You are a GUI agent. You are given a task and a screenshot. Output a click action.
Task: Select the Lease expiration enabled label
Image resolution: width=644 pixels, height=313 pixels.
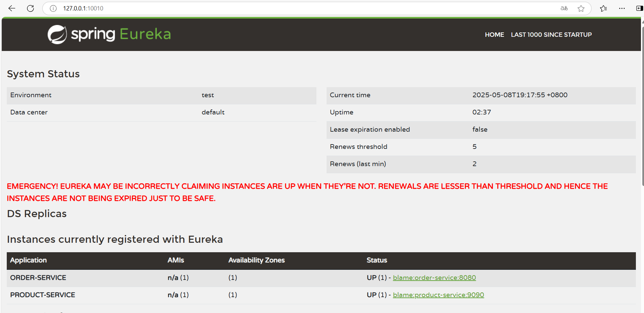370,130
